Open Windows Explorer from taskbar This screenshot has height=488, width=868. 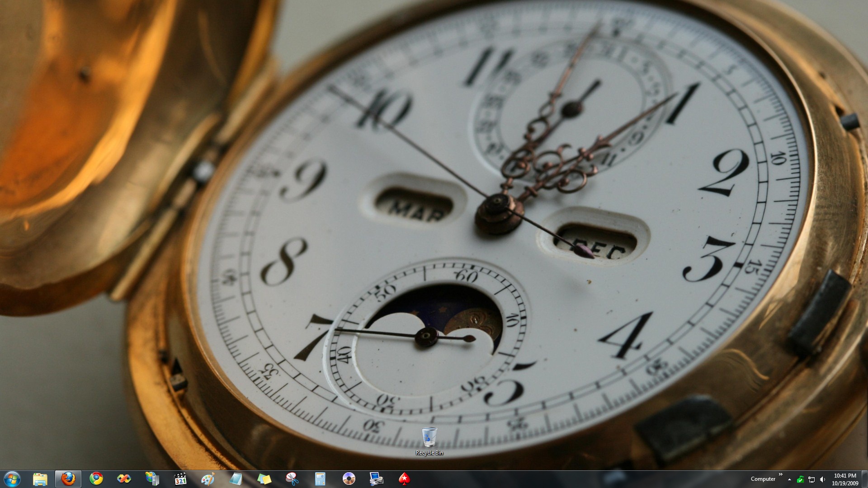pyautogui.click(x=40, y=479)
